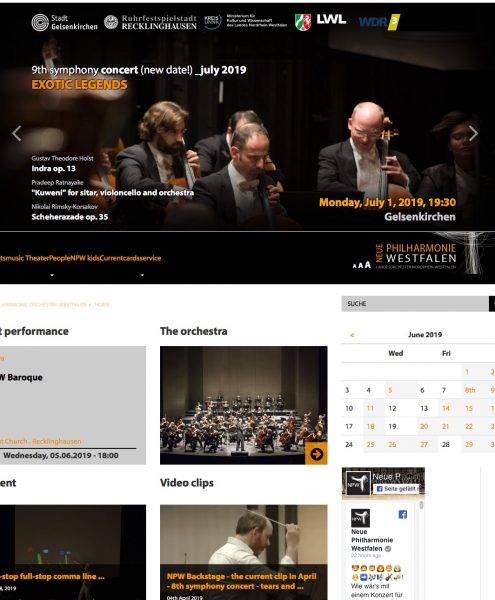Open the WDR 3 logo
The image size is (495, 600).
pos(379,22)
